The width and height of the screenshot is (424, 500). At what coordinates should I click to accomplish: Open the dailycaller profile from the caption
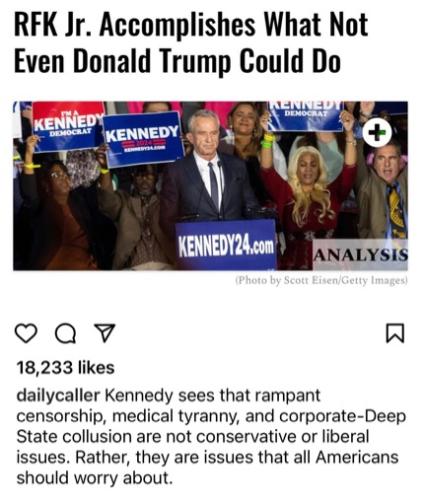[58, 395]
